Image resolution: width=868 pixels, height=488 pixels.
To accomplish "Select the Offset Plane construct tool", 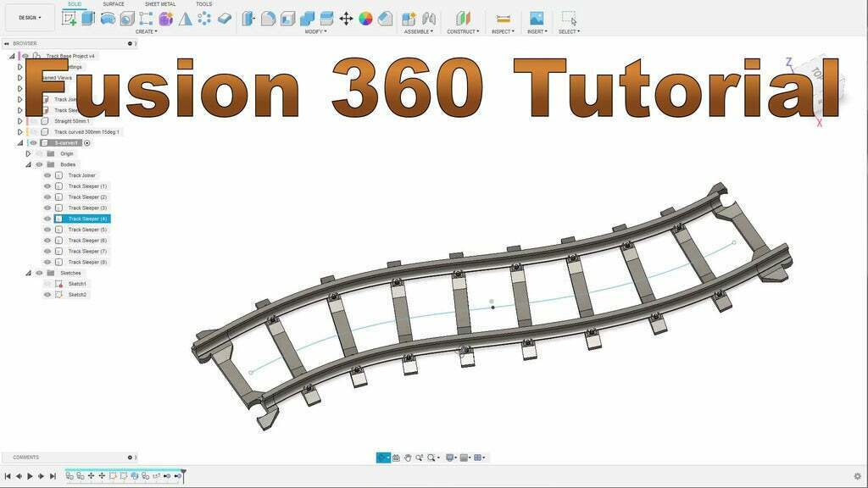I will [x=463, y=19].
